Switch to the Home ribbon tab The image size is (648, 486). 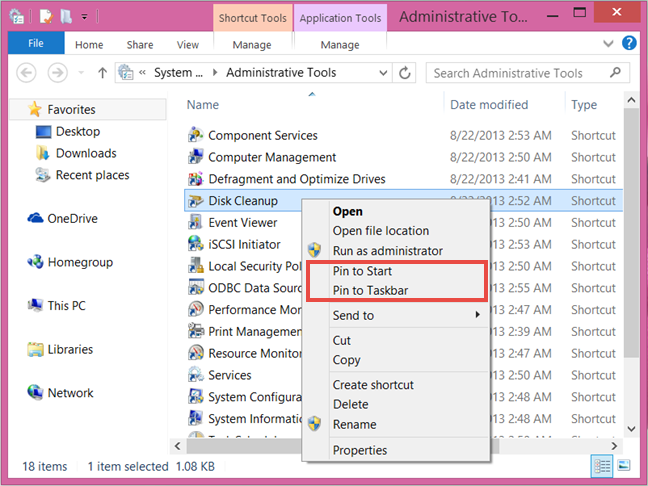tap(89, 45)
